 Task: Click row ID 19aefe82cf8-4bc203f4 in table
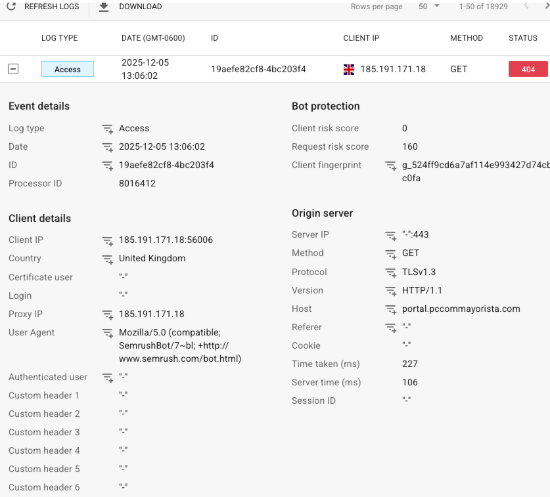[x=258, y=69]
